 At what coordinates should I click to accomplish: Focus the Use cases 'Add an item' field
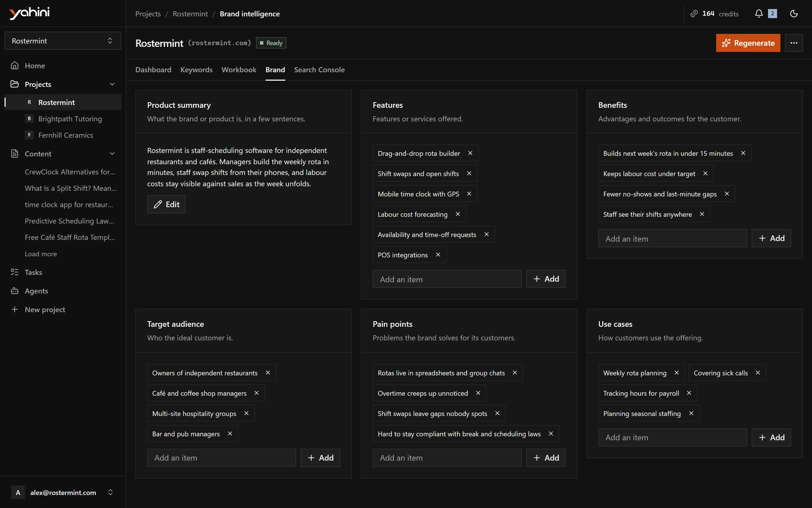(x=672, y=437)
